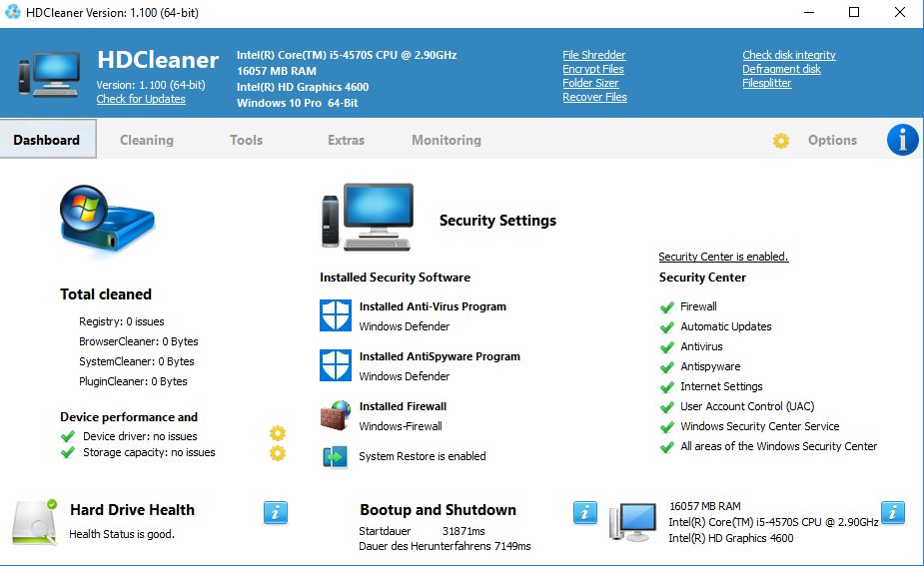Click the Windows hard drive icon above Total cleaned
Viewport: 924px width, 566px height.
click(107, 221)
